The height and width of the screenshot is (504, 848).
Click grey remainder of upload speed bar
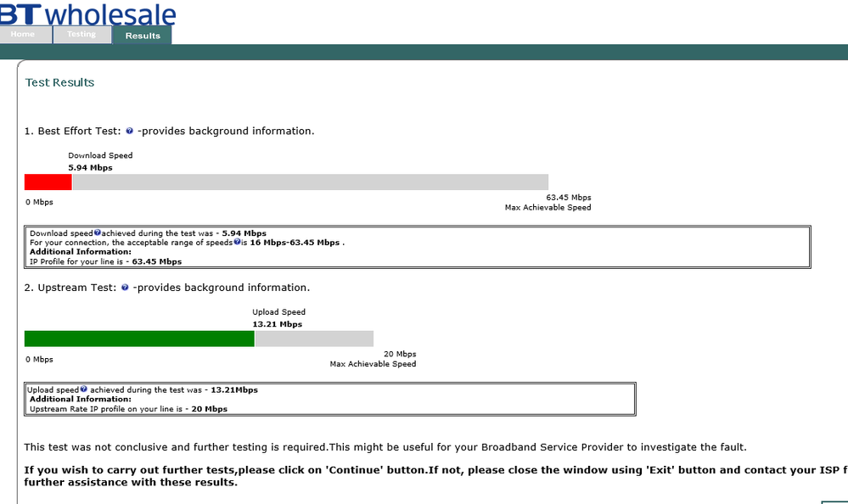point(314,339)
